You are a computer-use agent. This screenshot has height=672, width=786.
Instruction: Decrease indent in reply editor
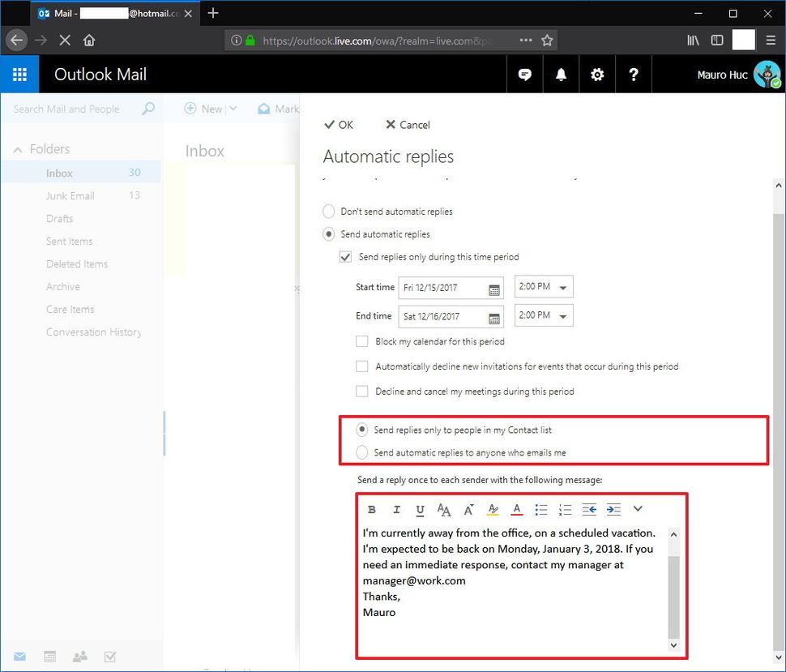click(x=589, y=510)
